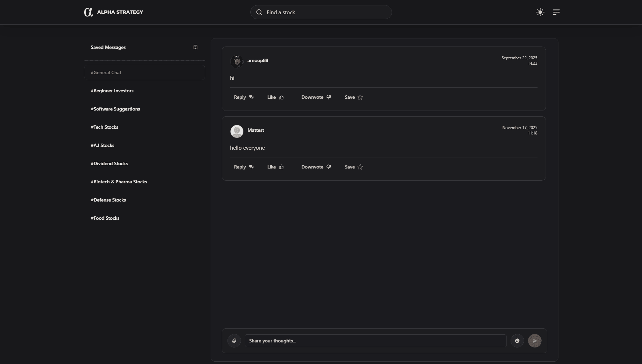Downvote Mattest's hello everyone message

coord(316,167)
